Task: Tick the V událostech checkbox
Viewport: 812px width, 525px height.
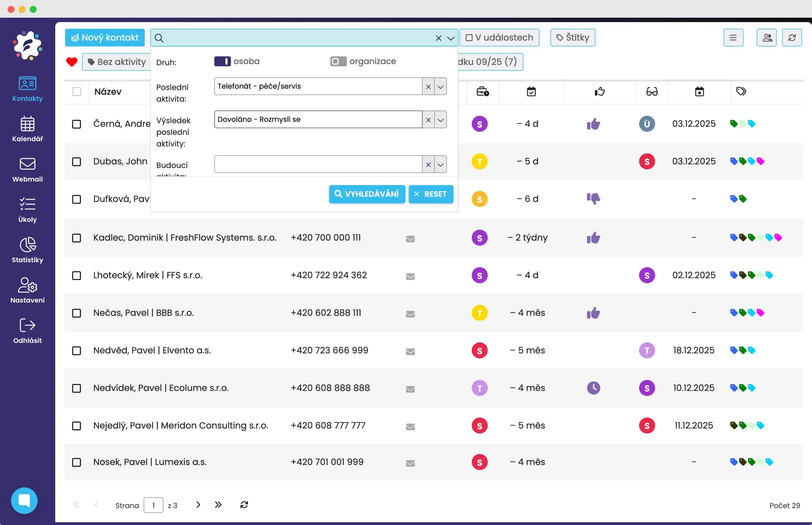Action: (x=469, y=37)
